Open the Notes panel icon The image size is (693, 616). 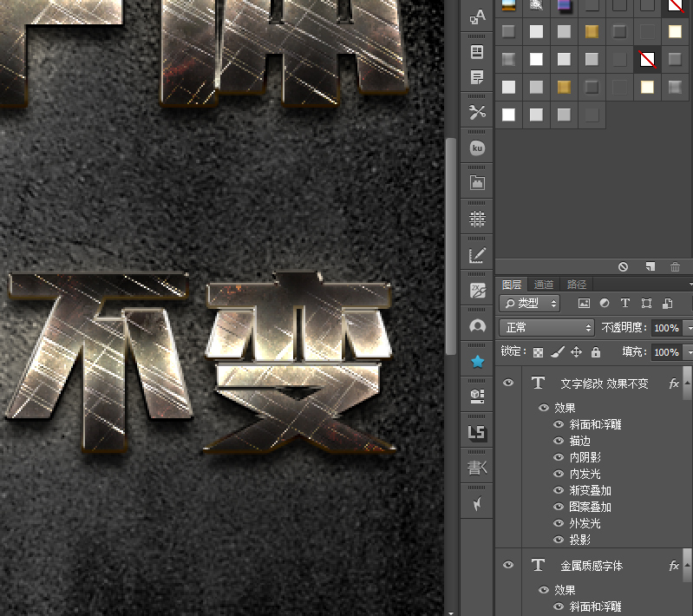point(477,77)
